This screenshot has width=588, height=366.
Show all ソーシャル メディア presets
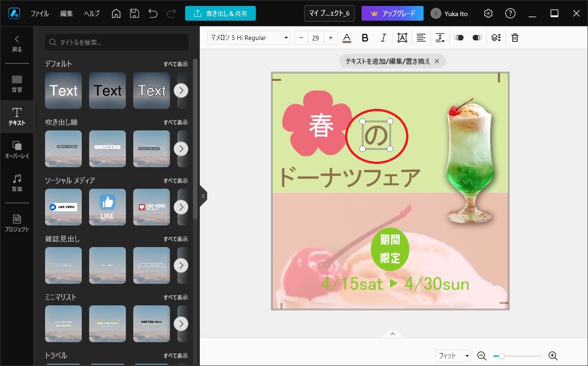[x=175, y=181]
